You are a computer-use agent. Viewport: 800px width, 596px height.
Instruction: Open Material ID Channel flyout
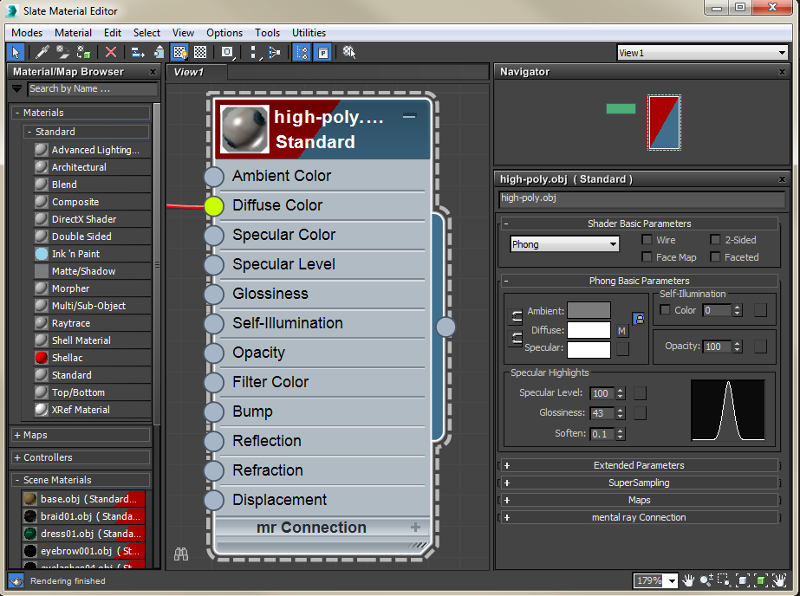coord(228,52)
